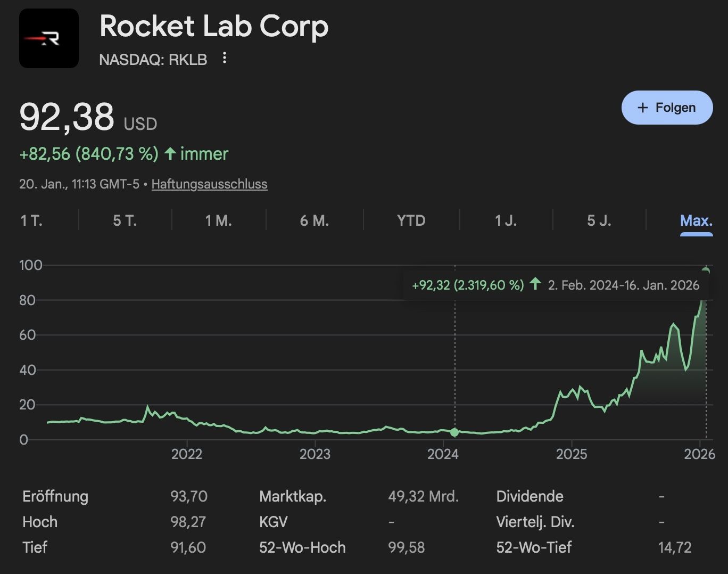This screenshot has height=574, width=728.
Task: Switch to the YTD range tab
Action: (411, 220)
